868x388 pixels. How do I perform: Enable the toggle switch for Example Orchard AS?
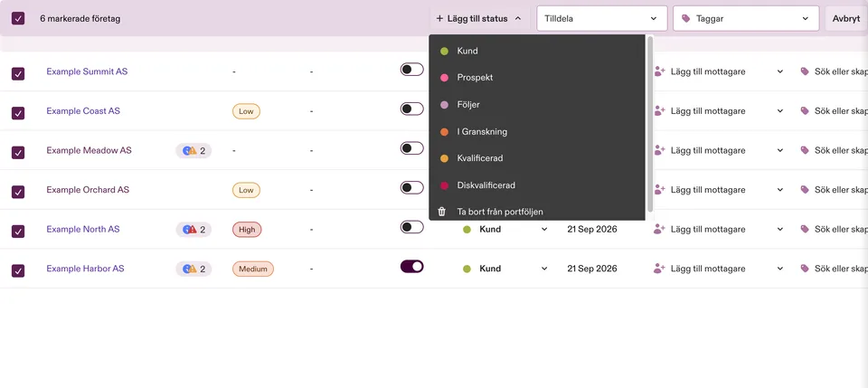point(412,187)
